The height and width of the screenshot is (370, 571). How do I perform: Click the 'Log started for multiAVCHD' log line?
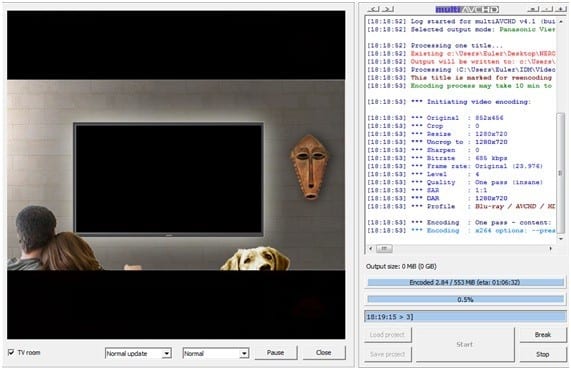[x=461, y=21]
